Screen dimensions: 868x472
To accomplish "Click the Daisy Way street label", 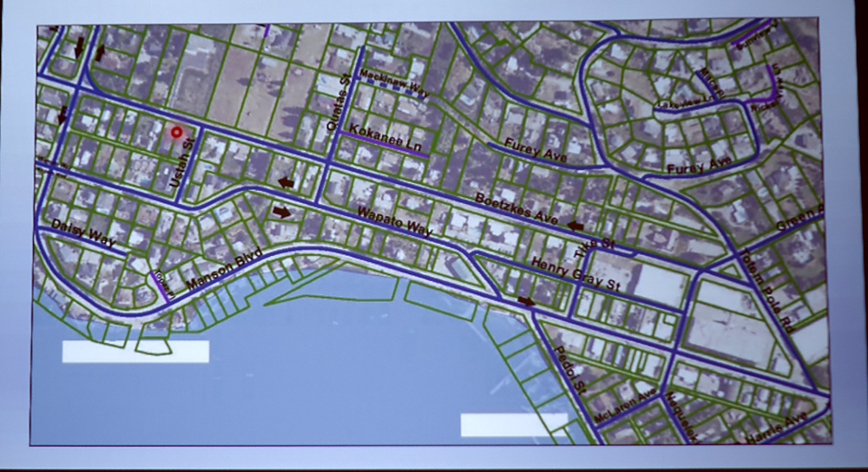I will coord(83,234).
